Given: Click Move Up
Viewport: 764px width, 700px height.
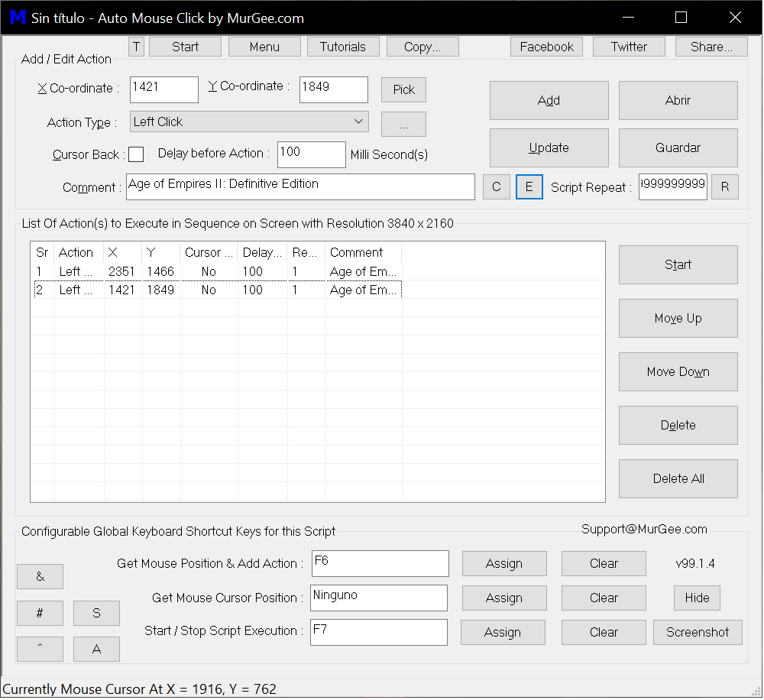Looking at the screenshot, I should (x=678, y=319).
